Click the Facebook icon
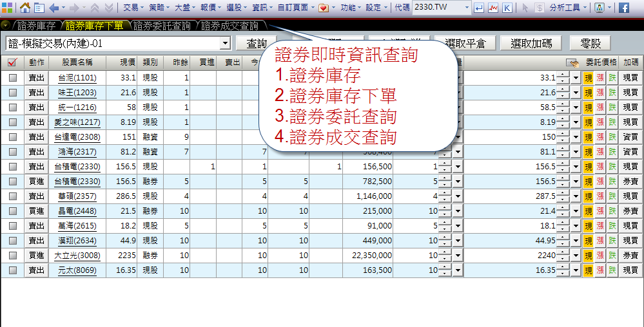Viewport: 644px width, 327px height. tap(624, 8)
